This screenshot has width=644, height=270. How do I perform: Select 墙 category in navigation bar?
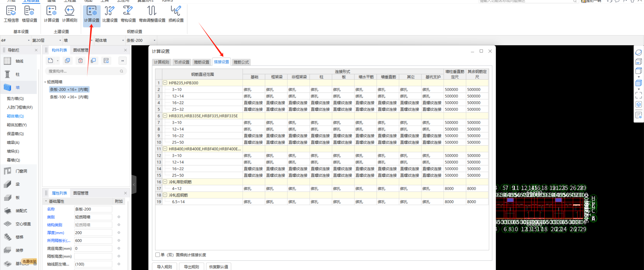pyautogui.click(x=19, y=87)
